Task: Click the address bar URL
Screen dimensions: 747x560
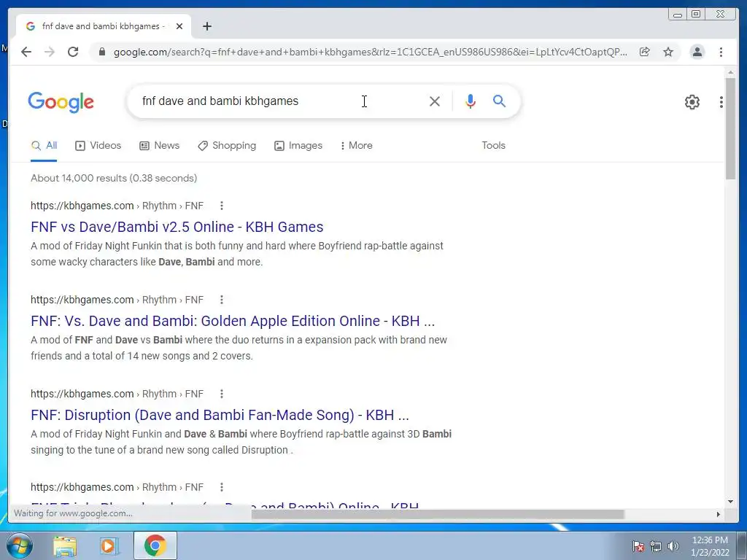Action: tap(370, 52)
